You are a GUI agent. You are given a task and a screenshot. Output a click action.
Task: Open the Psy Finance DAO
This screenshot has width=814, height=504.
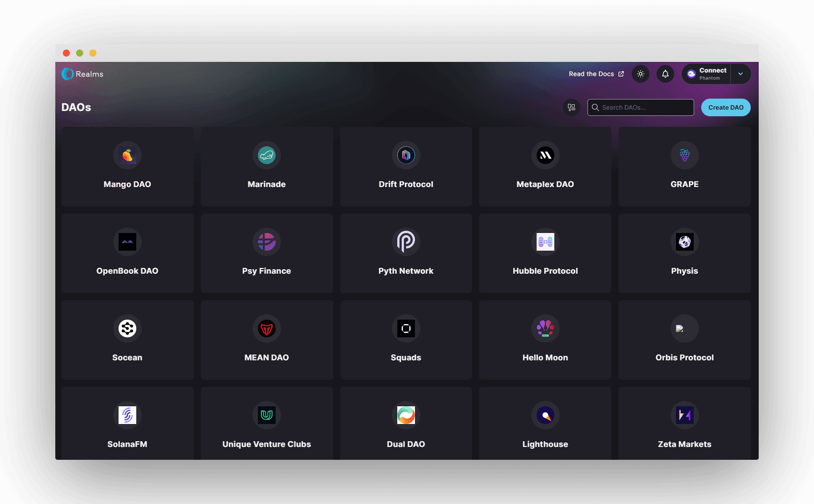click(x=266, y=253)
